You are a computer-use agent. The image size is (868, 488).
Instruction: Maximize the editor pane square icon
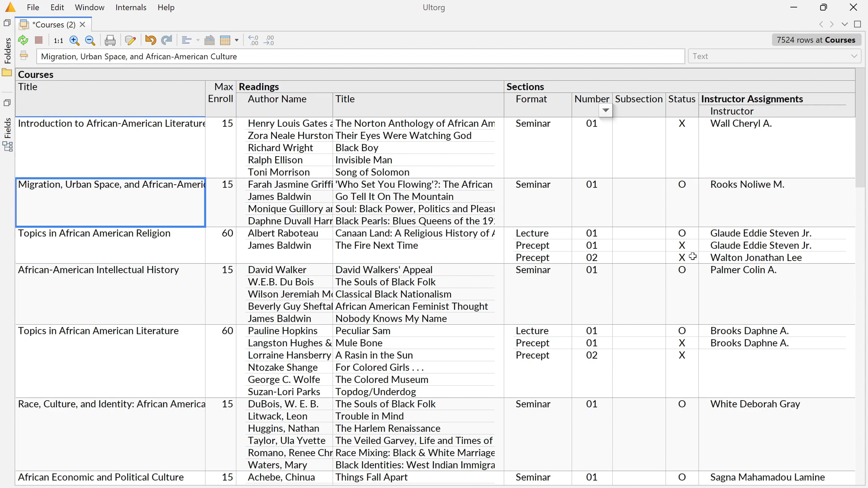(857, 24)
